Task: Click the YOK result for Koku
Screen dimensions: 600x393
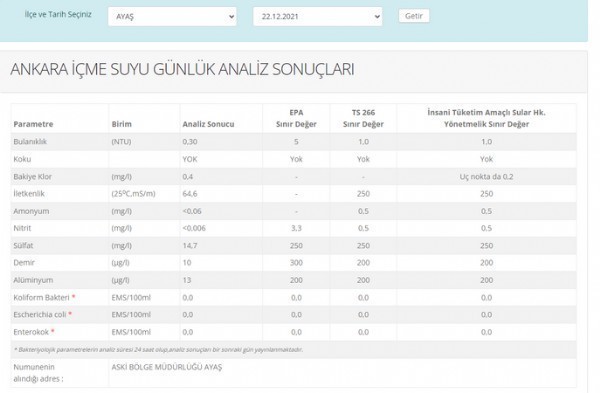Action: pos(190,159)
